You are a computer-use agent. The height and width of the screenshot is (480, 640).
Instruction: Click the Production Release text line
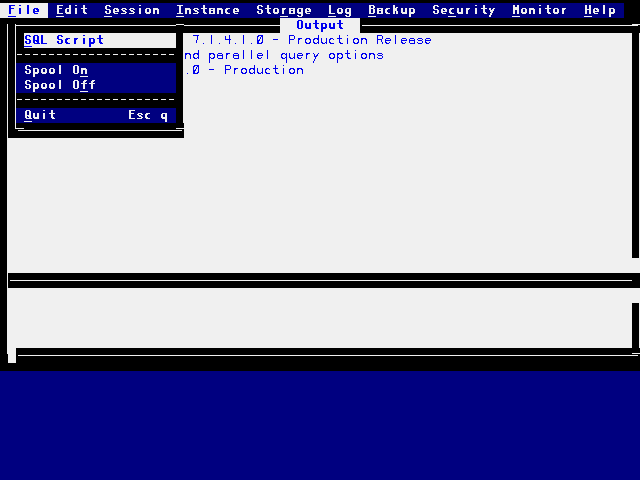point(312,40)
